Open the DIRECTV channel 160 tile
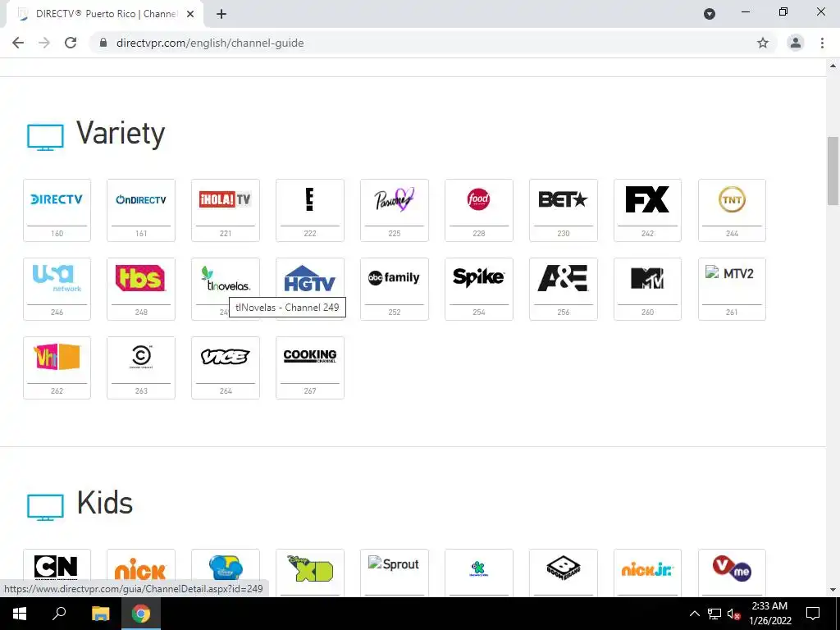This screenshot has width=840, height=630. tap(57, 211)
